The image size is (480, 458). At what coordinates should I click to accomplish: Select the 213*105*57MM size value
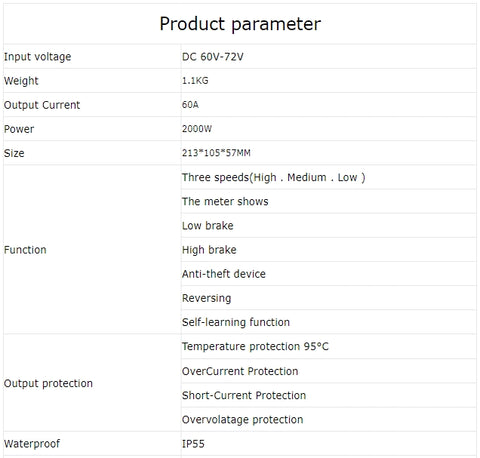[216, 153]
